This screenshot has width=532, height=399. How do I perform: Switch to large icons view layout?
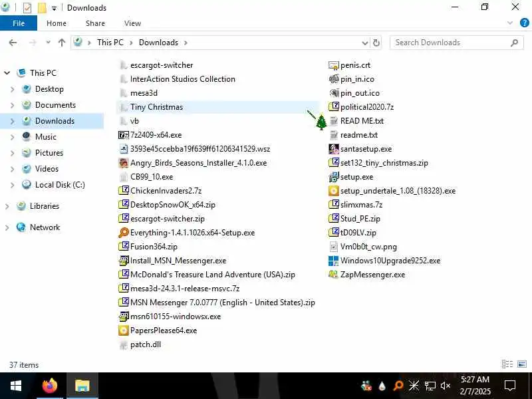[522, 364]
